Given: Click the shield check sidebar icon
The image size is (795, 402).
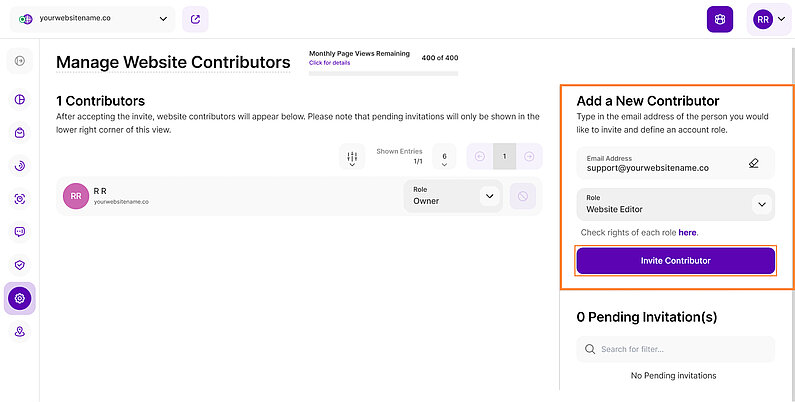Looking at the screenshot, I should tap(20, 265).
